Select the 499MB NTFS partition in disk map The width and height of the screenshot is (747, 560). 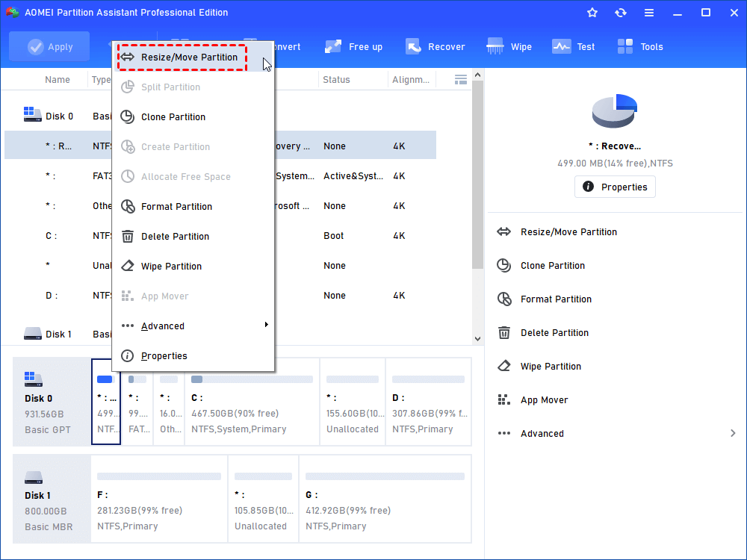pyautogui.click(x=106, y=402)
